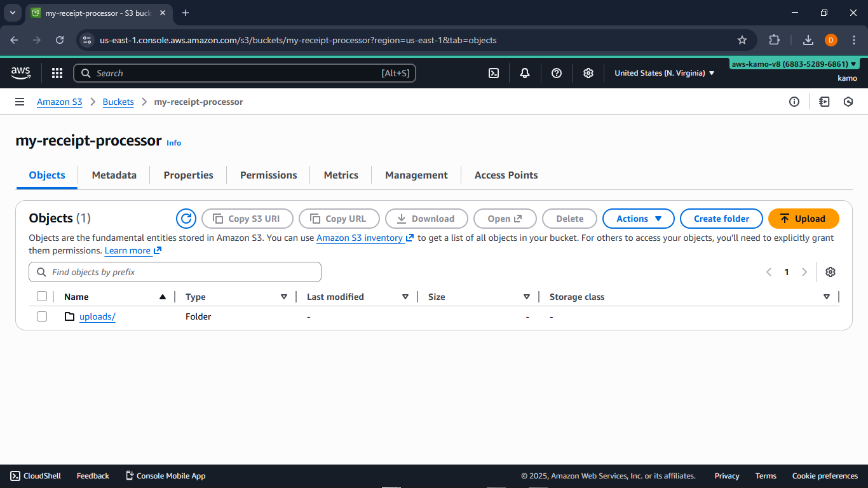Click the refresh objects icon
Viewport: 868px width, 488px height.
[186, 218]
